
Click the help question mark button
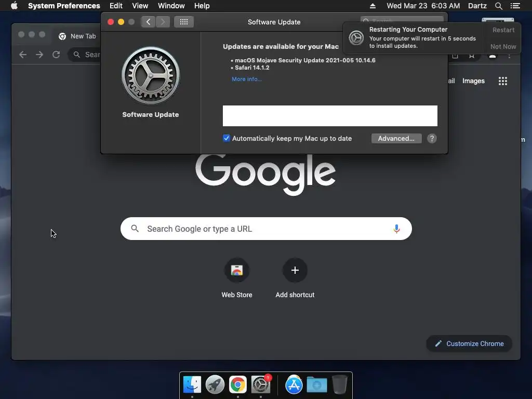point(432,138)
